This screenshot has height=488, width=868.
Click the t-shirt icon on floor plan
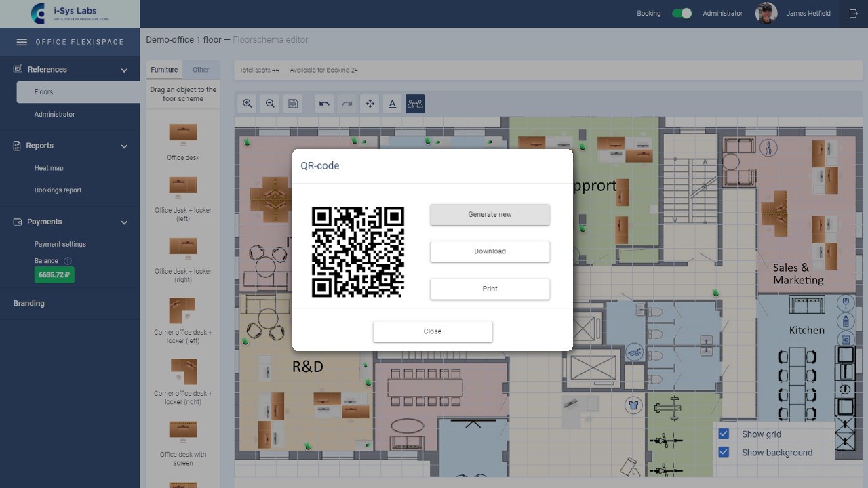[633, 405]
